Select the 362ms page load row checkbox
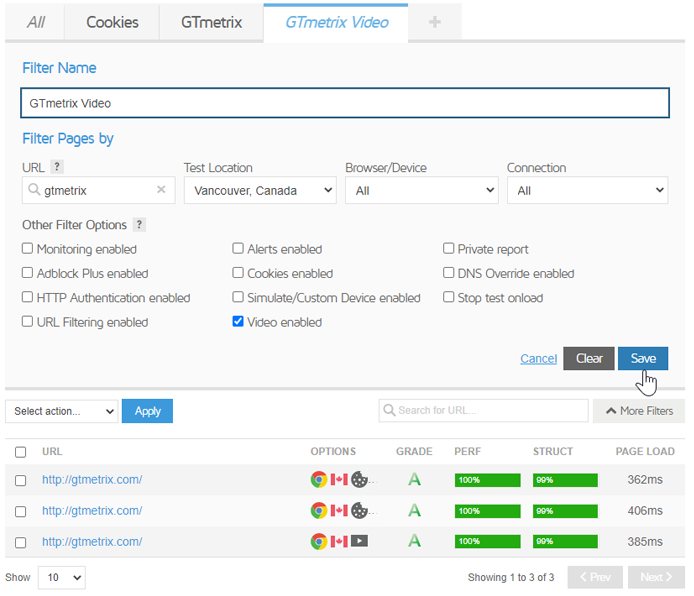694x596 pixels. [x=20, y=480]
